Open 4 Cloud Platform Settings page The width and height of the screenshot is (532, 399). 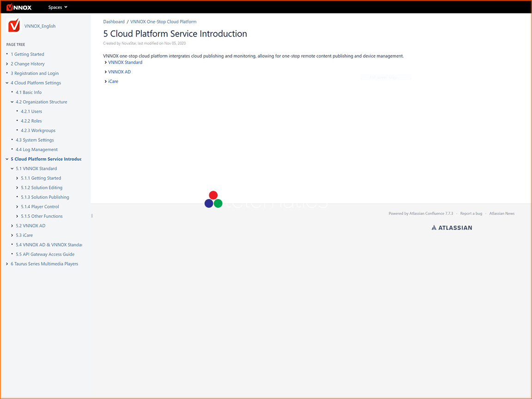coord(36,83)
